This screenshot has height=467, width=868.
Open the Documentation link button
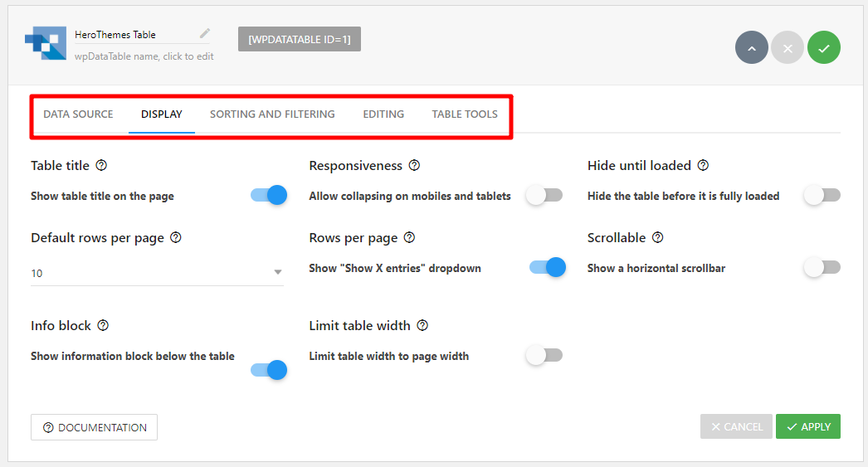(94, 427)
